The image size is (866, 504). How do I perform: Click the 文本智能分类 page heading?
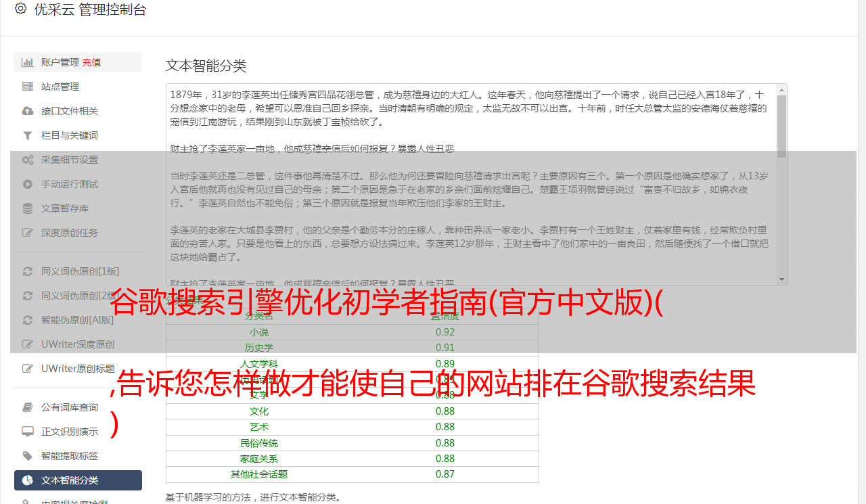coord(206,66)
